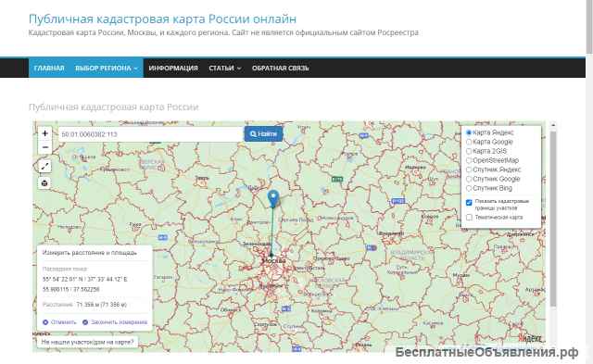Click the print map icon
Screen dimensions: 593x364
click(x=44, y=183)
